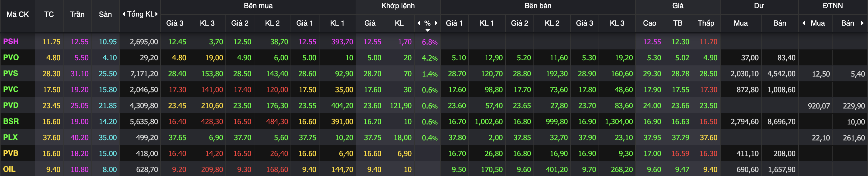Click Giá 3 header under Bên mua

[x=175, y=23]
